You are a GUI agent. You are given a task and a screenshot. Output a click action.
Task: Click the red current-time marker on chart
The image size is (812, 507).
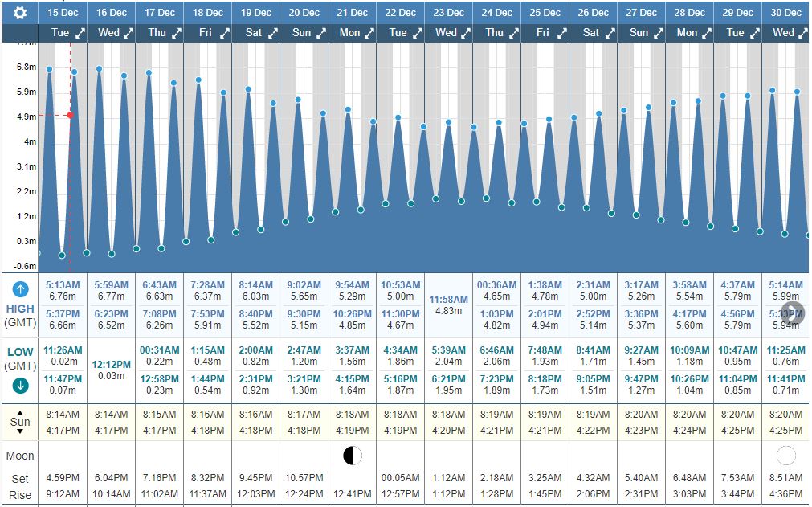pyautogui.click(x=71, y=115)
